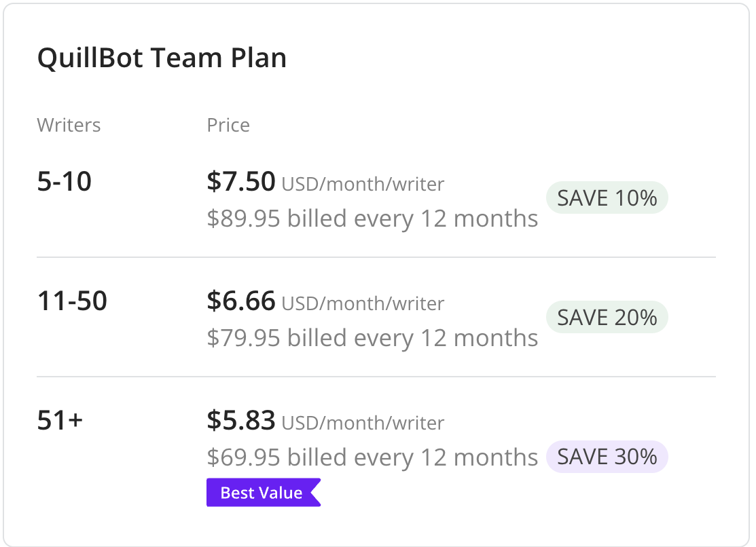
Task: Click the SAVE 20% badge
Action: click(607, 317)
